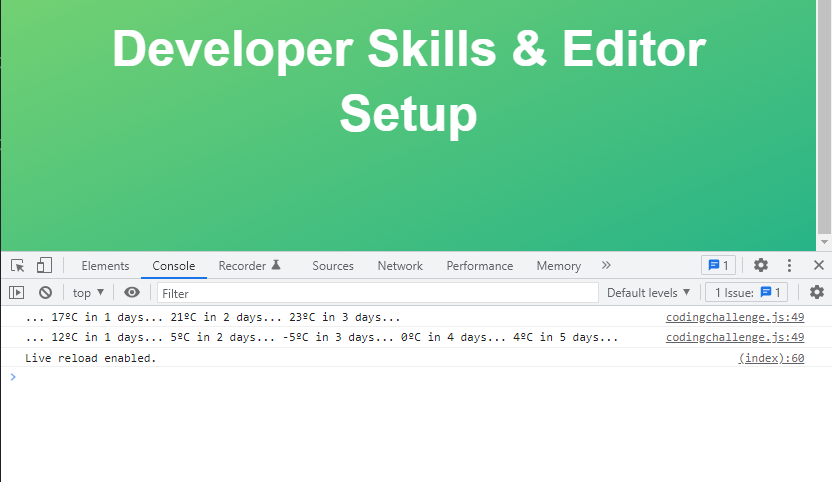Viewport: 832px width, 482px height.
Task: Click the page scrollbar down arrow
Action: click(x=824, y=242)
